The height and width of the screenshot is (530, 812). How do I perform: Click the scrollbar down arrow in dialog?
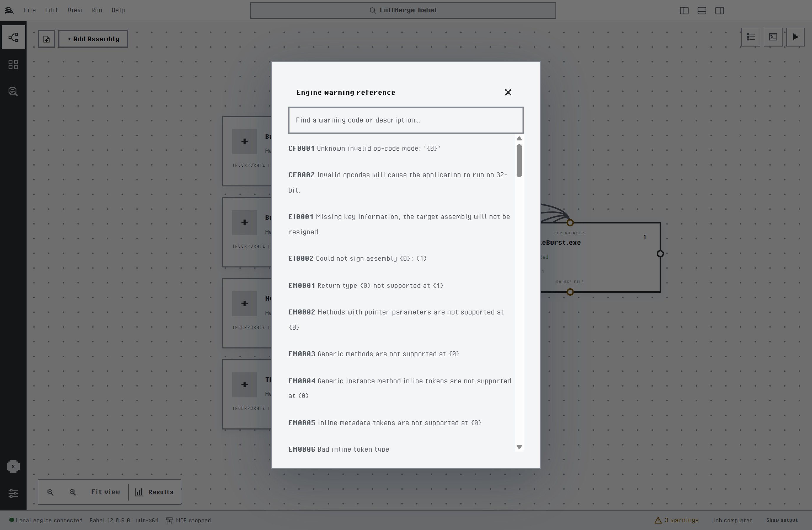click(x=519, y=447)
